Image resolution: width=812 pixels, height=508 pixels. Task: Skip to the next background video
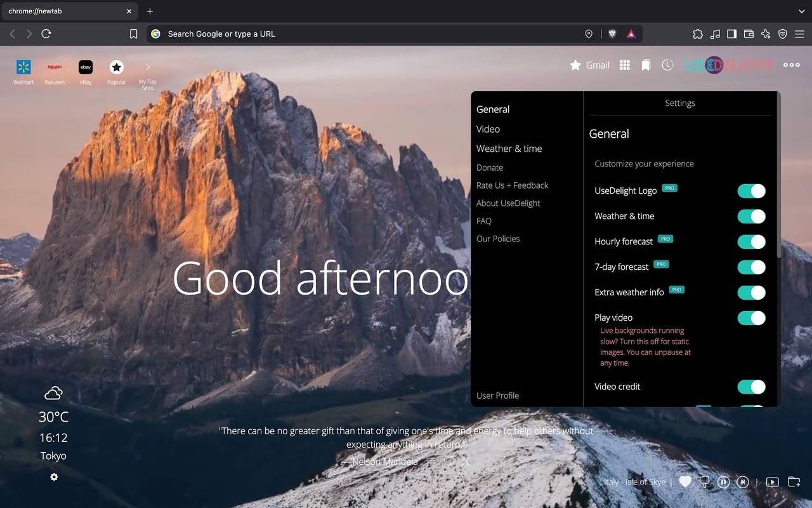point(742,482)
